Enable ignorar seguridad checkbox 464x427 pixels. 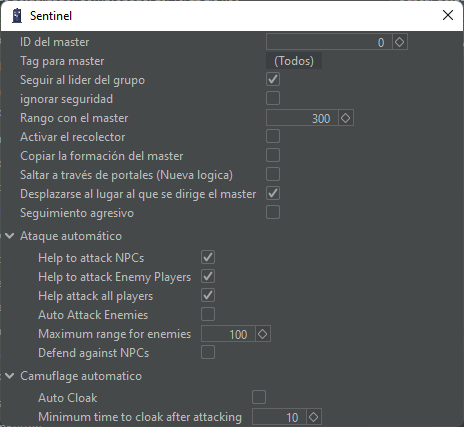point(273,98)
